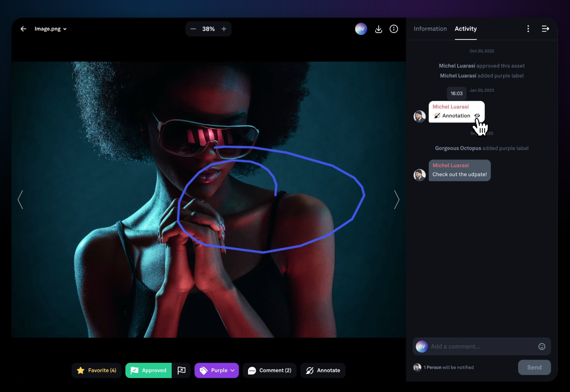Open the three-dot overflow menu
This screenshot has width=570, height=392.
[528, 29]
